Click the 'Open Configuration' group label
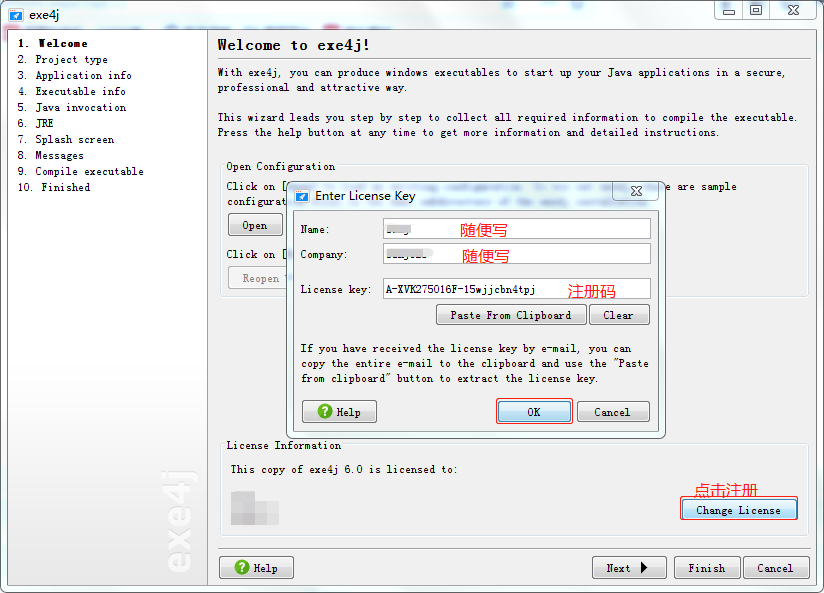824x593 pixels. (x=281, y=167)
